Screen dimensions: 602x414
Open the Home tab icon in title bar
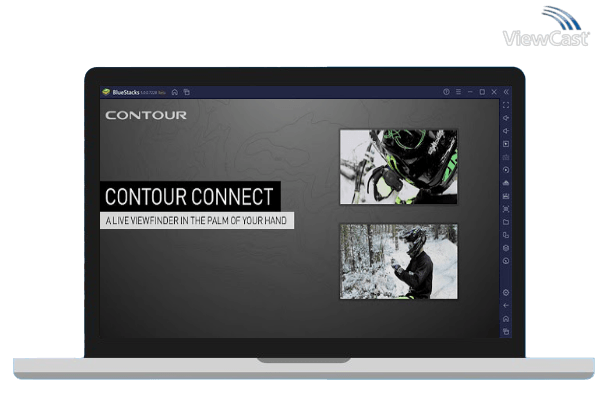click(175, 92)
